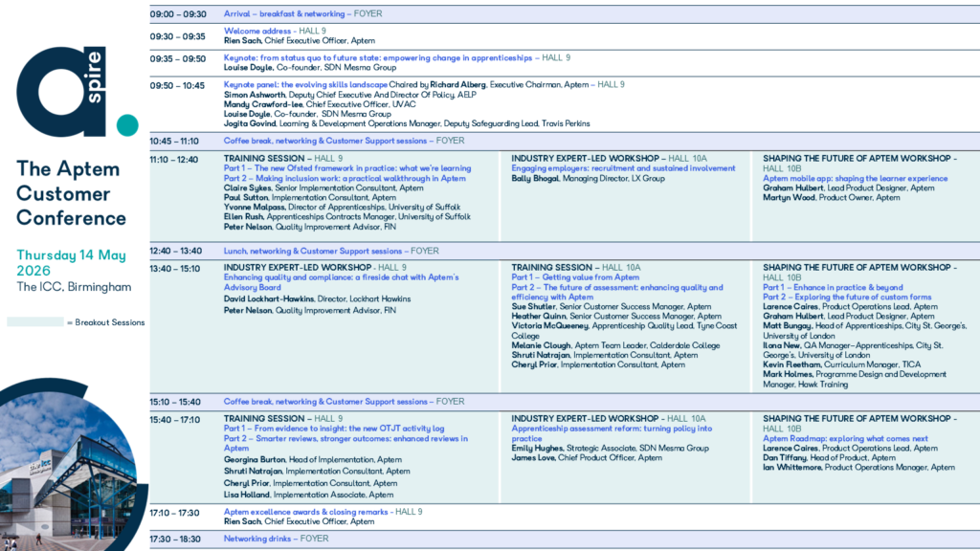This screenshot has height=551, width=980.
Task: Open 'Aptem excellence awards & closing remarks'
Action: 305,511
